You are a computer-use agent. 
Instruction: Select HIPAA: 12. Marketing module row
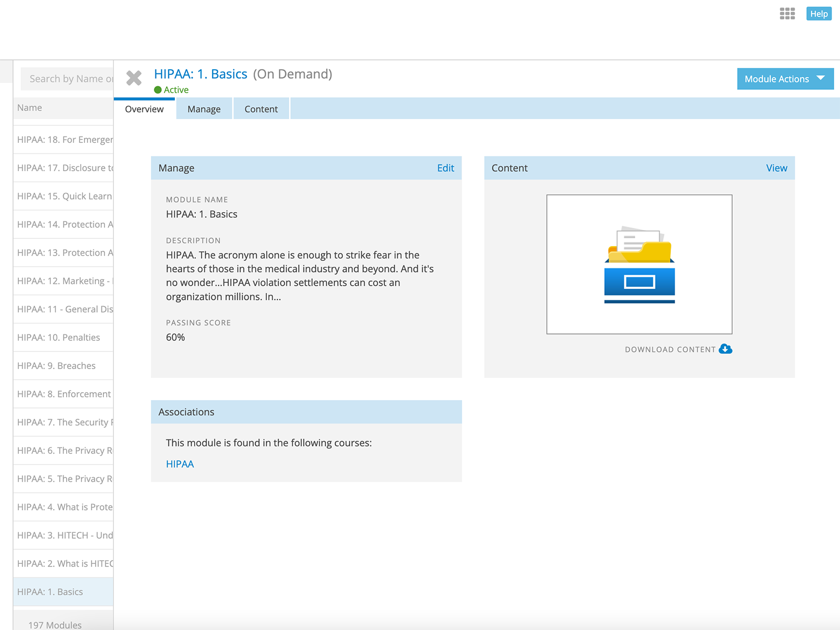[64, 281]
